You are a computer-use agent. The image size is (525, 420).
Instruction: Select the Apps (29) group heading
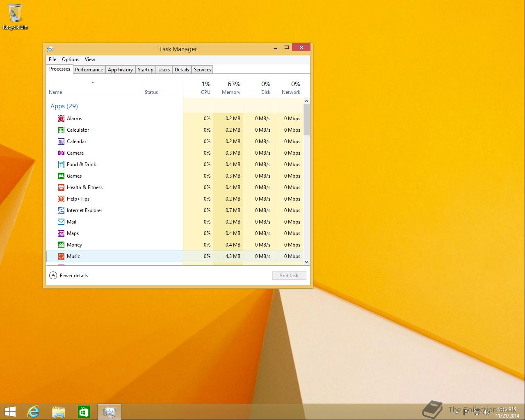click(x=64, y=106)
